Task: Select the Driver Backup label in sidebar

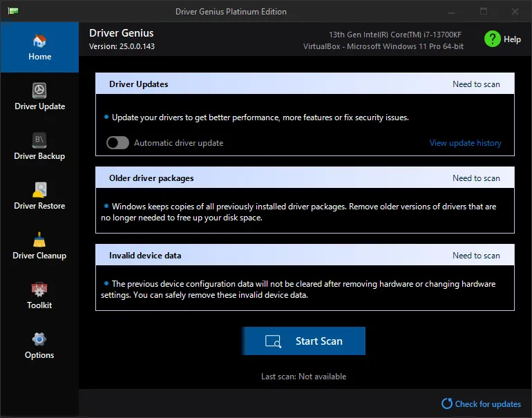Action: (x=39, y=156)
